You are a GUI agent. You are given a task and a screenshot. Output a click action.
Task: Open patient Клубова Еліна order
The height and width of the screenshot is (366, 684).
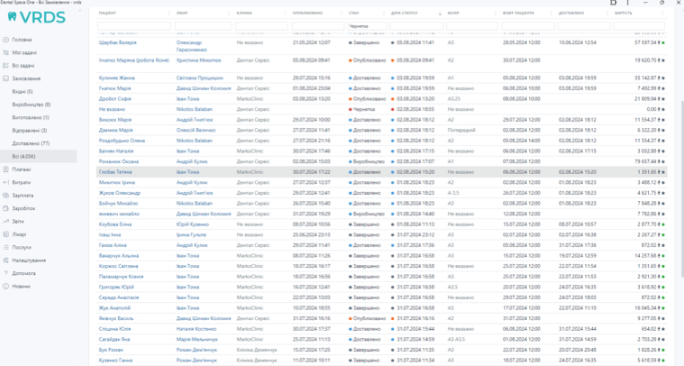click(115, 224)
